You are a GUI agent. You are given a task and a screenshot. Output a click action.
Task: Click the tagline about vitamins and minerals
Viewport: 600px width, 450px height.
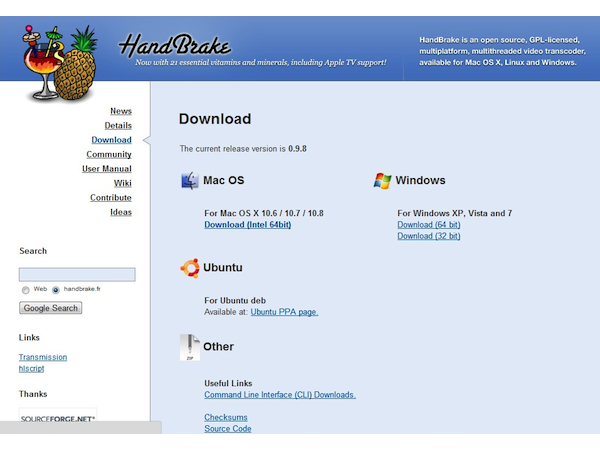point(261,63)
